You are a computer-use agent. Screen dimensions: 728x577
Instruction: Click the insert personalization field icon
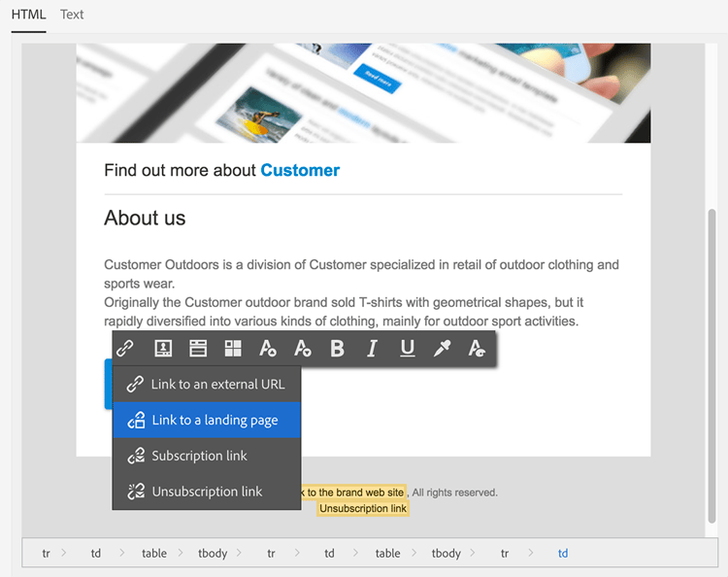[x=163, y=348]
